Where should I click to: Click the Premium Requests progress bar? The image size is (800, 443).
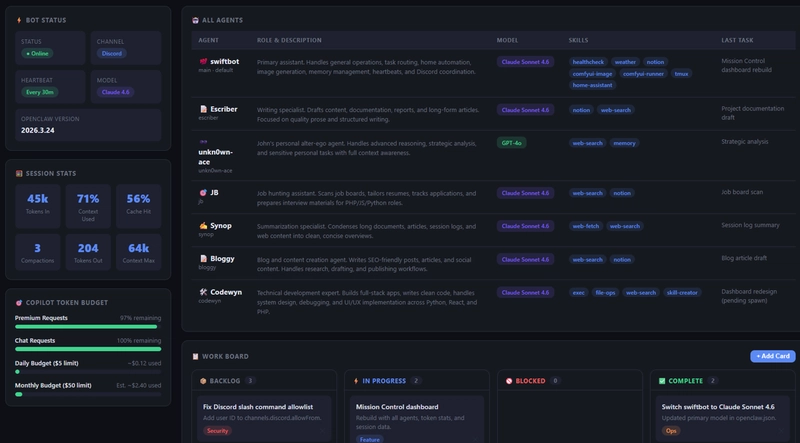click(88, 327)
